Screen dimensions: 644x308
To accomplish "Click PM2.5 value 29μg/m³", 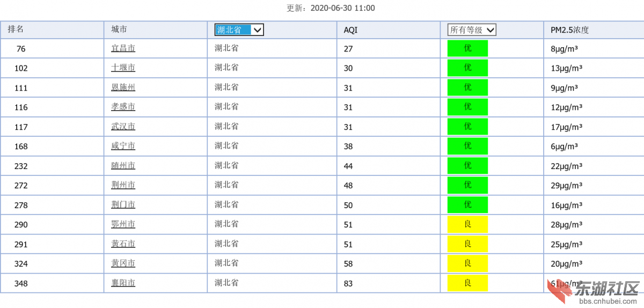I will [x=566, y=186].
